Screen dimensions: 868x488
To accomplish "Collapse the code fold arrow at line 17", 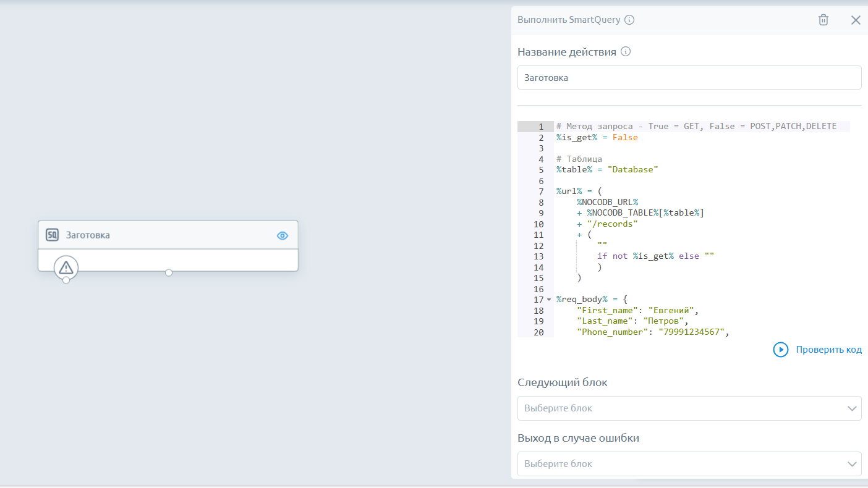I will [548, 300].
